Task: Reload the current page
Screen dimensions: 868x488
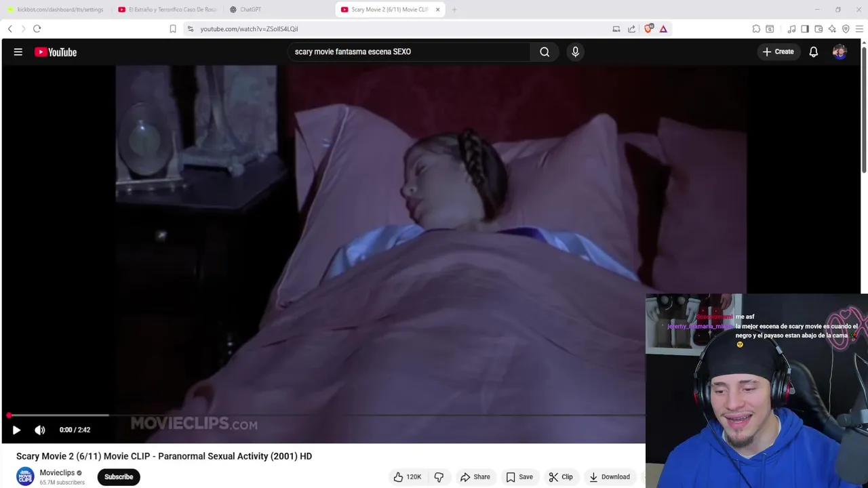Action: [37, 28]
